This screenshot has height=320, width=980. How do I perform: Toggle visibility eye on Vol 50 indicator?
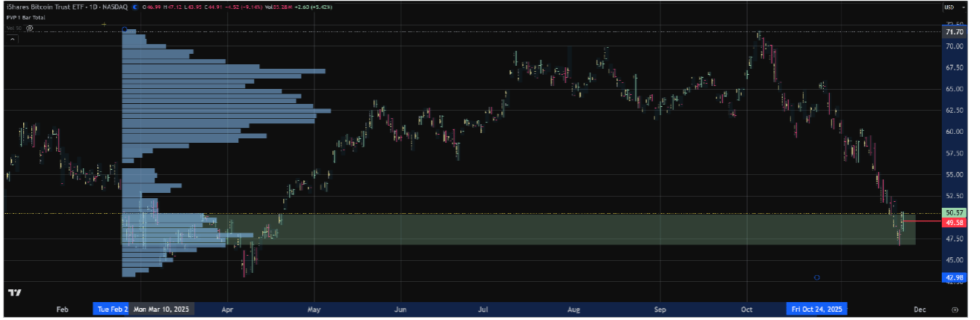30,28
